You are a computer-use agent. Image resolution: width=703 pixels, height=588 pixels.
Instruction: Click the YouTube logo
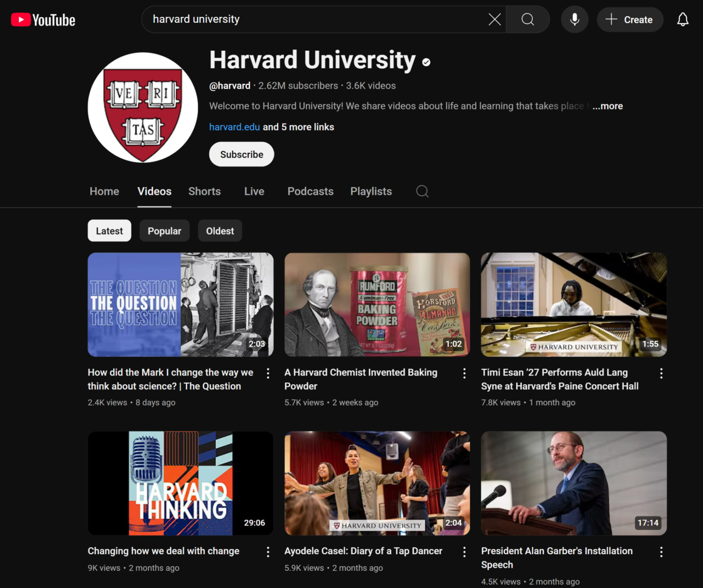coord(43,19)
